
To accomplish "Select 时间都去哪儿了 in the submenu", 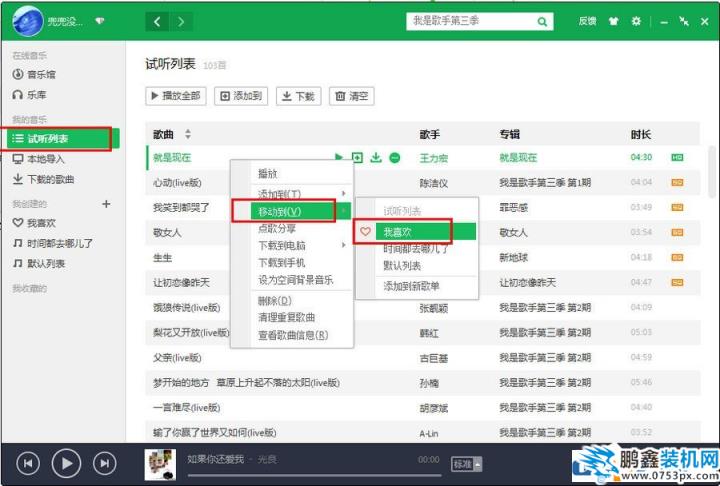I will click(417, 249).
